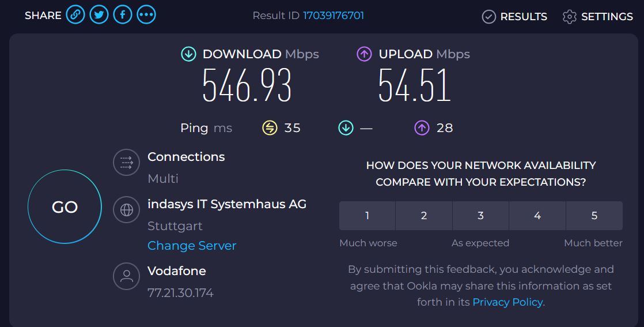
Task: Start a new test with GO button
Action: (65, 207)
